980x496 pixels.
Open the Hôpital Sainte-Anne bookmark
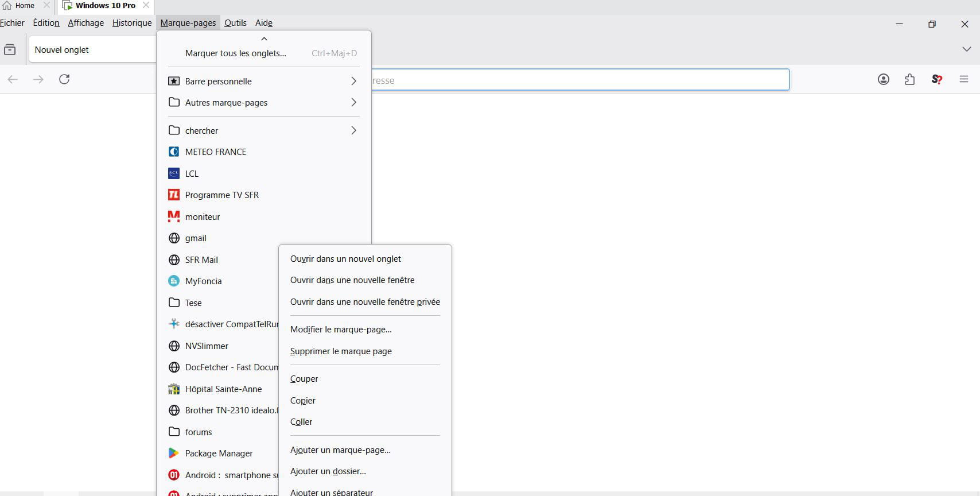(x=223, y=389)
